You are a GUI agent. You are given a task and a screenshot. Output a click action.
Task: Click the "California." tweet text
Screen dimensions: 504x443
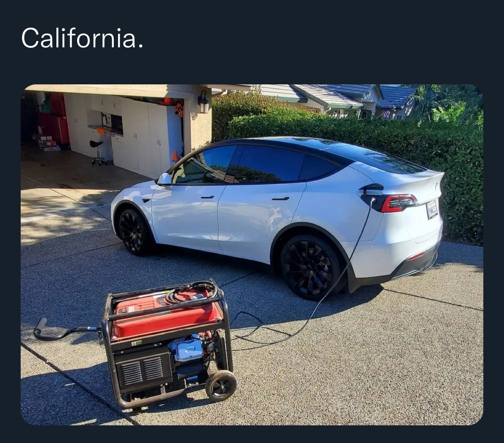(x=82, y=38)
